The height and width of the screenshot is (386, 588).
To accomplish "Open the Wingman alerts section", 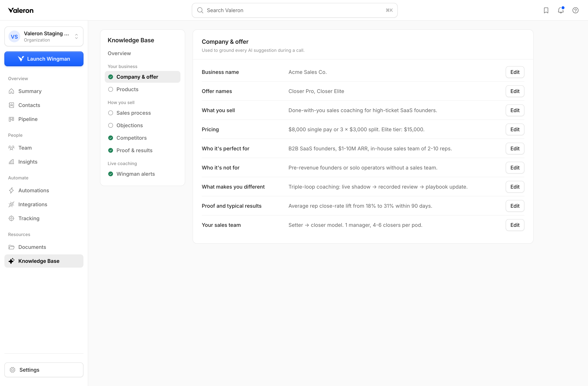I will [x=143, y=174].
